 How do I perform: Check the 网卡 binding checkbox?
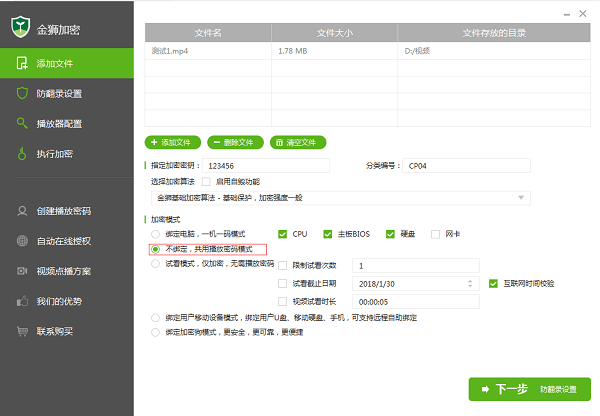435,234
